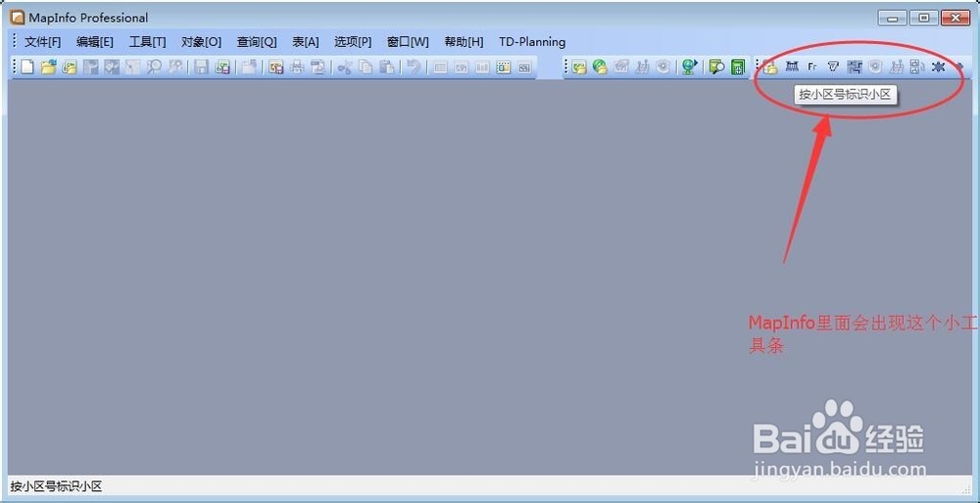980x503 pixels.
Task: Click the bridge-shaped icon in TD-Planning toolbar
Action: pos(792,67)
